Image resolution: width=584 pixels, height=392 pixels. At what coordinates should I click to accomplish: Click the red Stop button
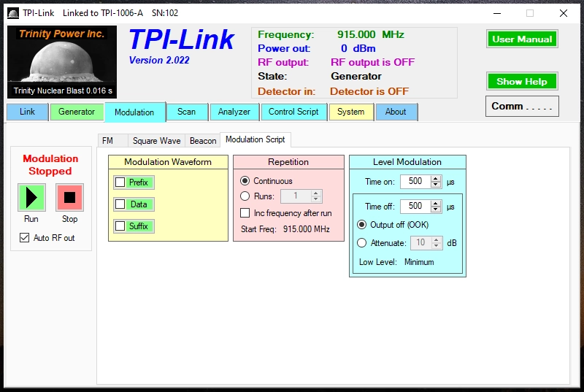pos(69,197)
